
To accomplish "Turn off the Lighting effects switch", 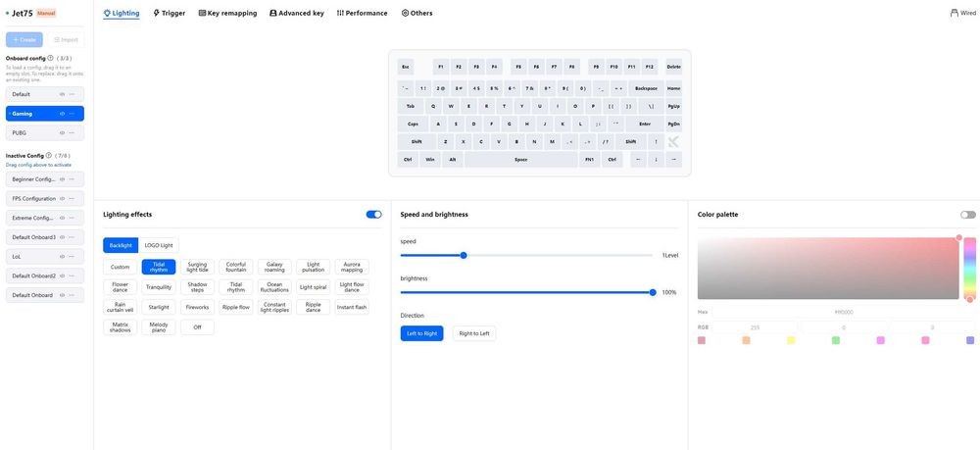I will [x=373, y=215].
